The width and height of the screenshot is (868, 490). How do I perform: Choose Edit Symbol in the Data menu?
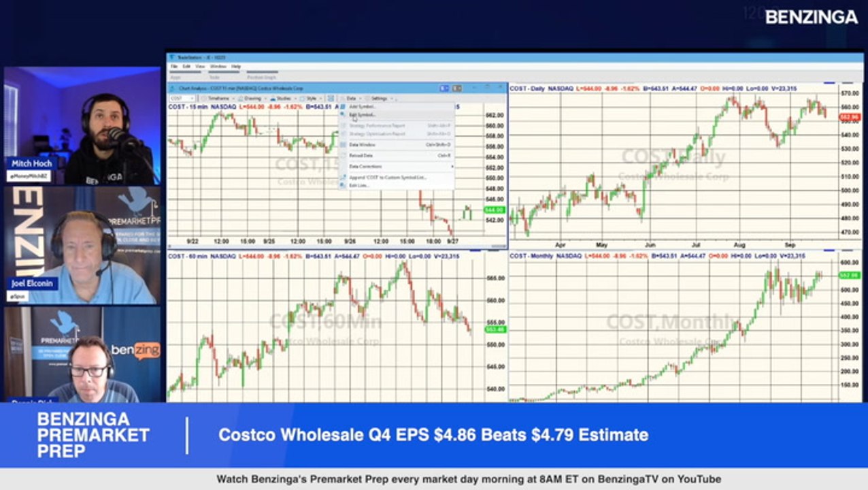click(x=396, y=115)
